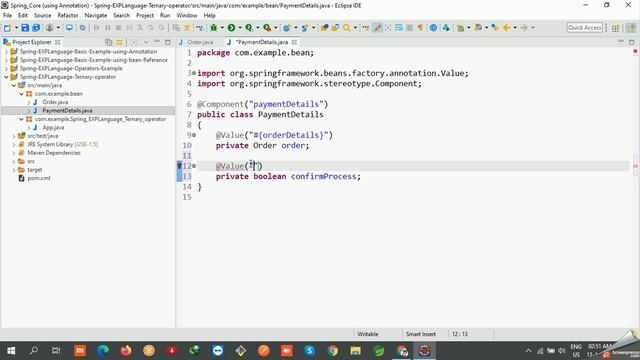
Task: Maximize the editor area
Action: pos(631,42)
